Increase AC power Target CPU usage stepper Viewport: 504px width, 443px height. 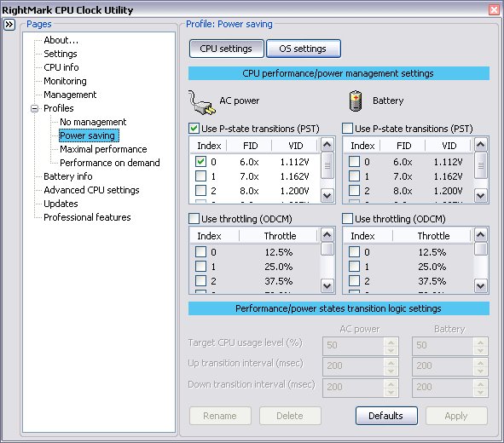coord(391,342)
